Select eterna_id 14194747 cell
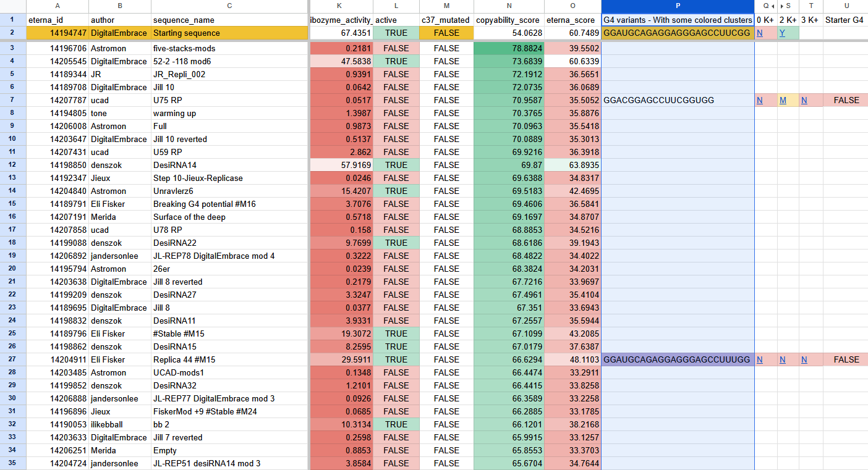This screenshot has height=470, width=868. [57, 33]
